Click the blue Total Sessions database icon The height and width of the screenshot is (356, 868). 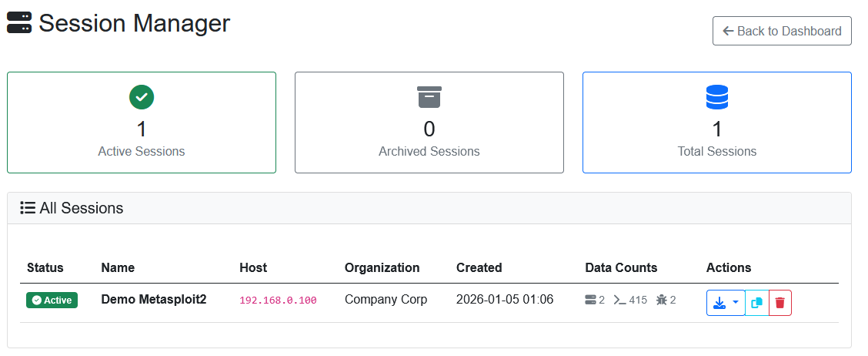(x=716, y=97)
